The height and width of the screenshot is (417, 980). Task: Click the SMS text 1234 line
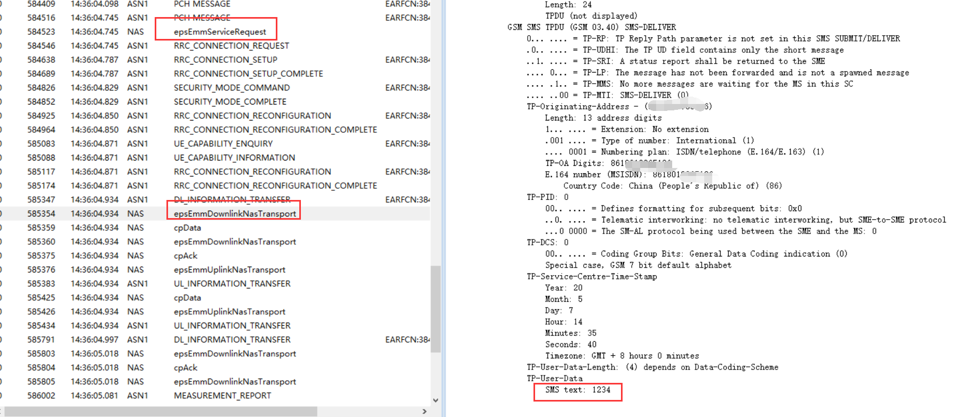click(x=578, y=390)
